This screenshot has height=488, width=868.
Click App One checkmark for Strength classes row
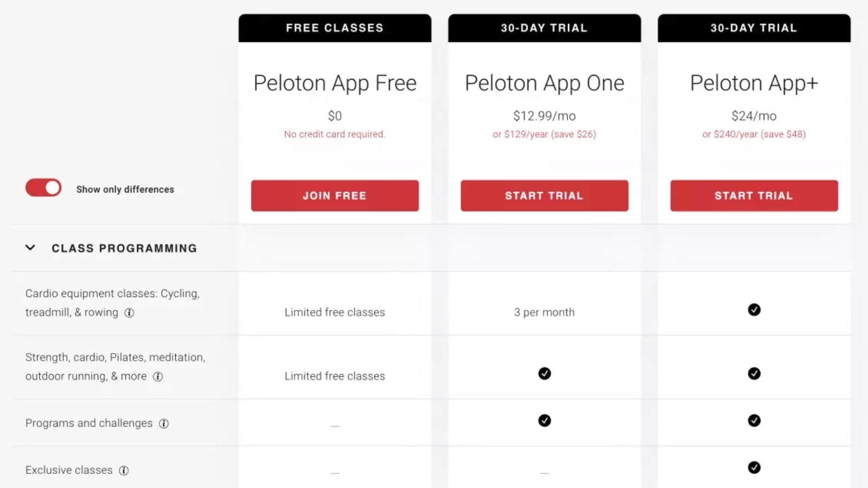[x=544, y=374]
